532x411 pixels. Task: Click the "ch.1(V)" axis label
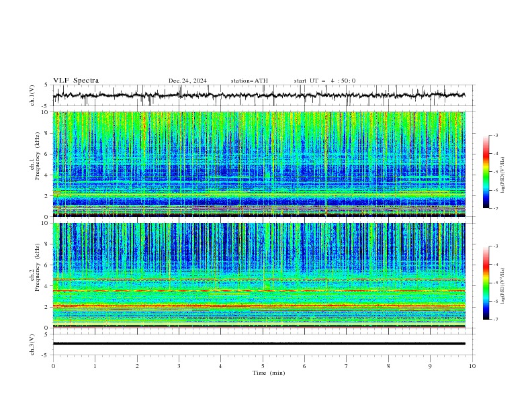(x=32, y=95)
